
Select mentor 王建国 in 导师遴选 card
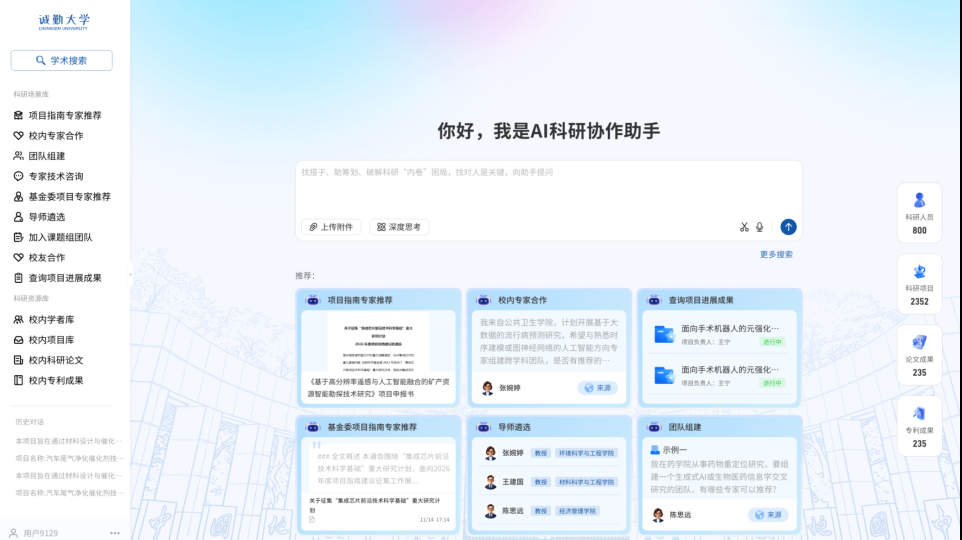click(512, 482)
